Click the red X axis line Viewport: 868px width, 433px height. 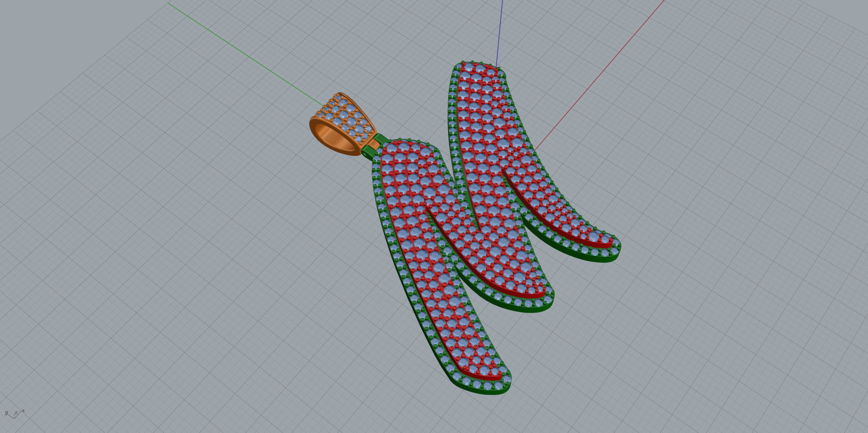coord(599,75)
